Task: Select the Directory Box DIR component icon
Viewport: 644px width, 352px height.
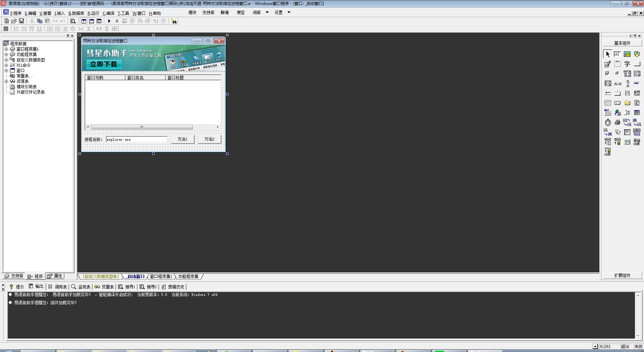Action: [x=627, y=103]
